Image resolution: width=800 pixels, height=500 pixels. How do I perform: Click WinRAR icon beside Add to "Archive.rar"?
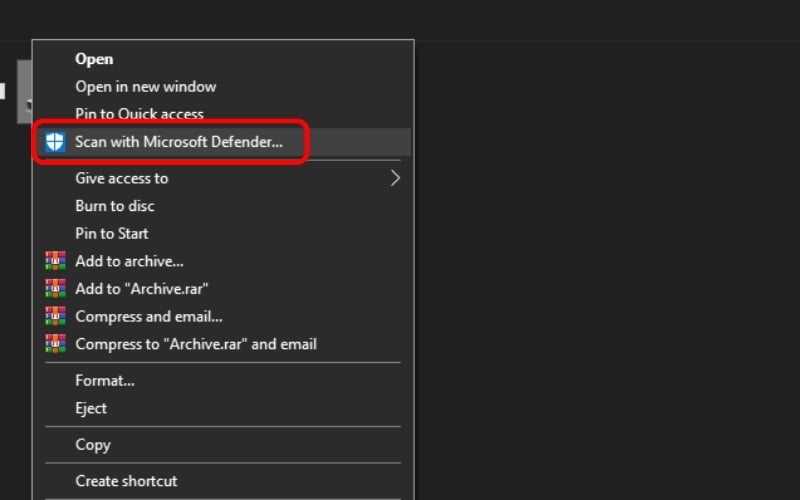point(55,288)
